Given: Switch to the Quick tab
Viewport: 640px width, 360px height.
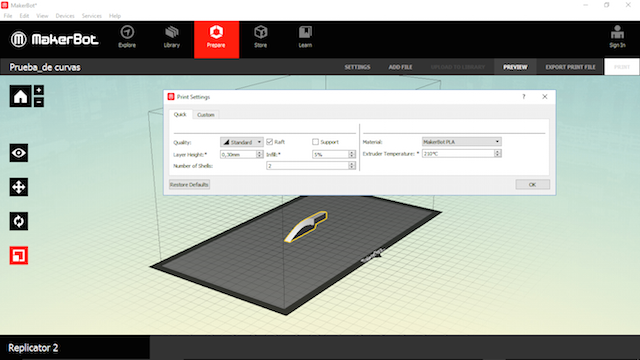Looking at the screenshot, I should (x=180, y=114).
